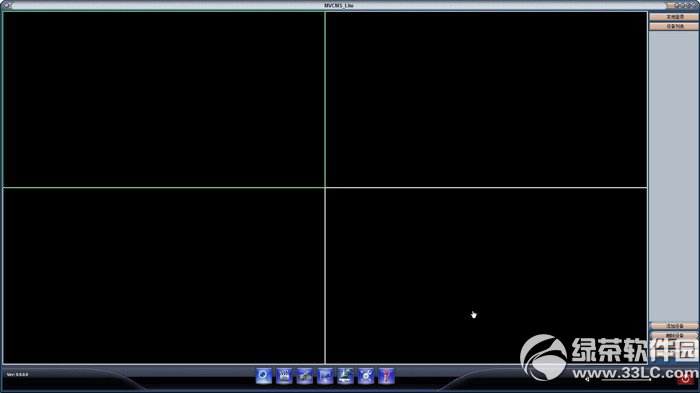Click the 删除设备 button

(x=674, y=335)
